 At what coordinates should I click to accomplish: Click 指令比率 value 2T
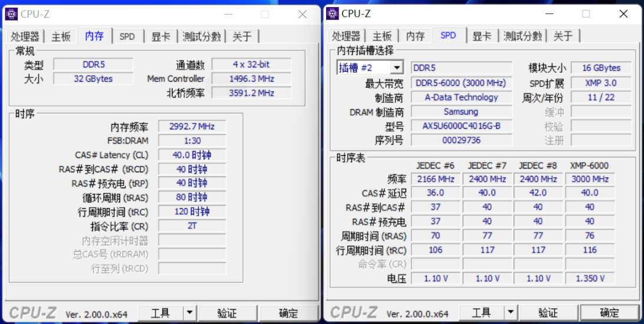[x=192, y=226]
